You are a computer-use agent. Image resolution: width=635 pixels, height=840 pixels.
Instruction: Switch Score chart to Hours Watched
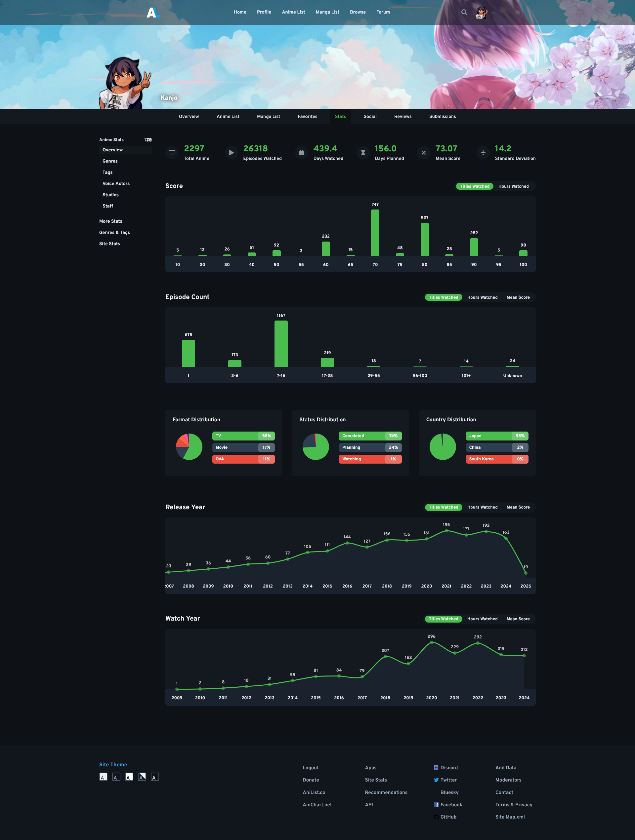coord(513,186)
